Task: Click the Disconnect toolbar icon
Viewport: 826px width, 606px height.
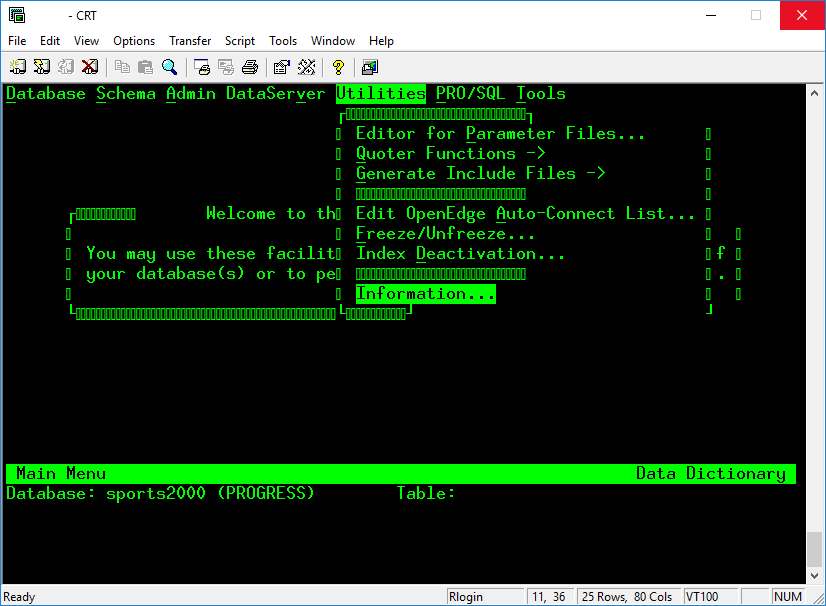Action: pos(90,67)
